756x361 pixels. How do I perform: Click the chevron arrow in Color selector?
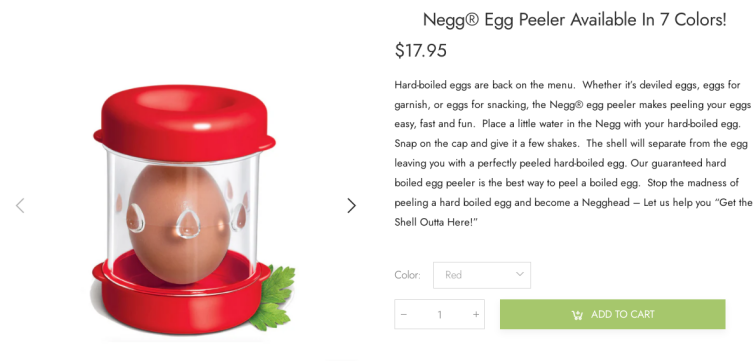click(519, 274)
